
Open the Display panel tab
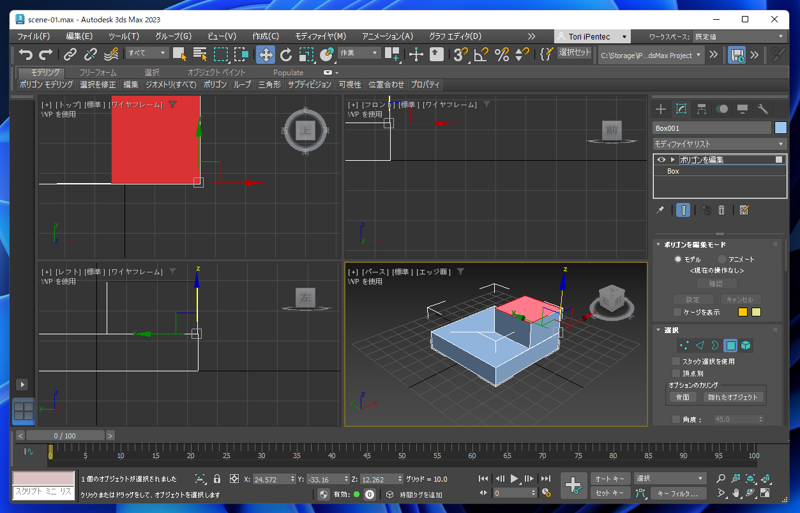[x=742, y=109]
